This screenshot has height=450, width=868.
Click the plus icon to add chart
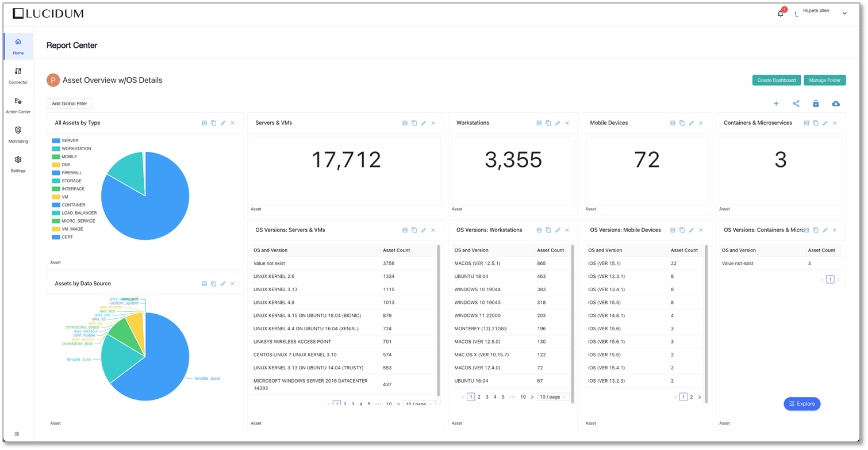[776, 104]
